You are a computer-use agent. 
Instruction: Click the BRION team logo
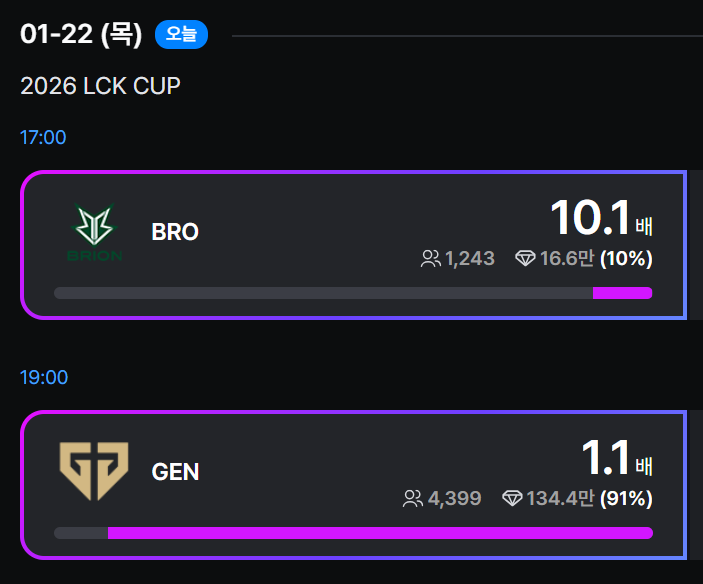pyautogui.click(x=94, y=232)
